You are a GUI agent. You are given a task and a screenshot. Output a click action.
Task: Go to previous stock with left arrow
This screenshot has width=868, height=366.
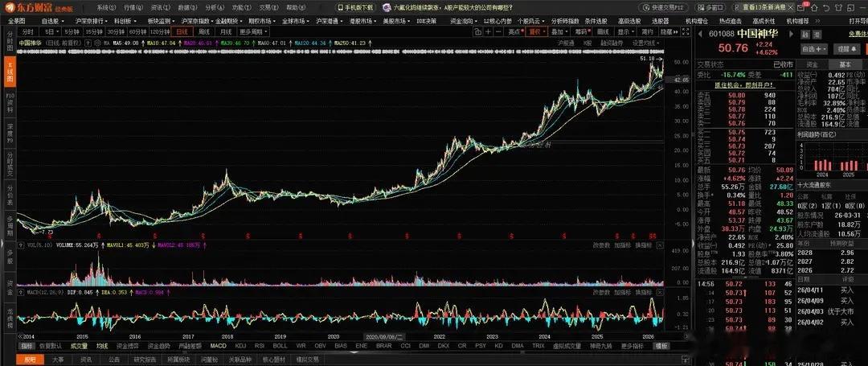point(700,34)
